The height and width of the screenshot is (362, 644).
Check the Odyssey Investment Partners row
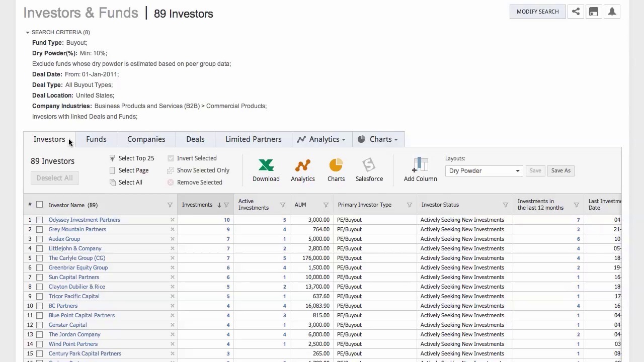[x=39, y=220]
